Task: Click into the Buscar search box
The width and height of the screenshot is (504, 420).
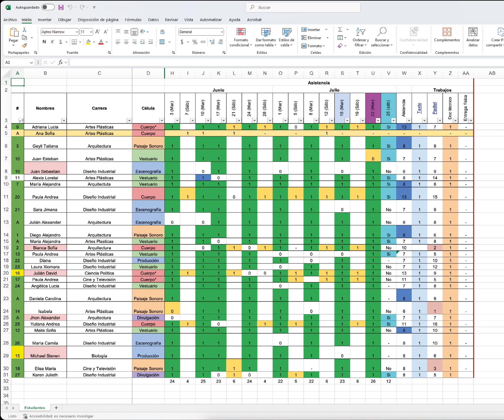Action: 303,7
